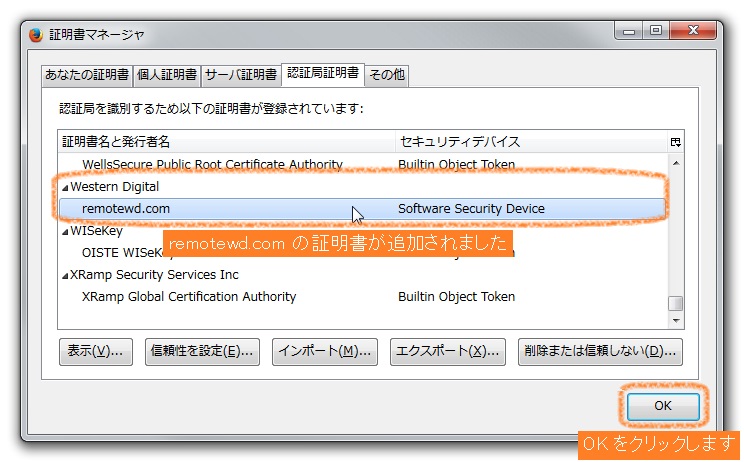Minimize the 証明書マネージャ window
This screenshot has width=744, height=462.
point(629,31)
